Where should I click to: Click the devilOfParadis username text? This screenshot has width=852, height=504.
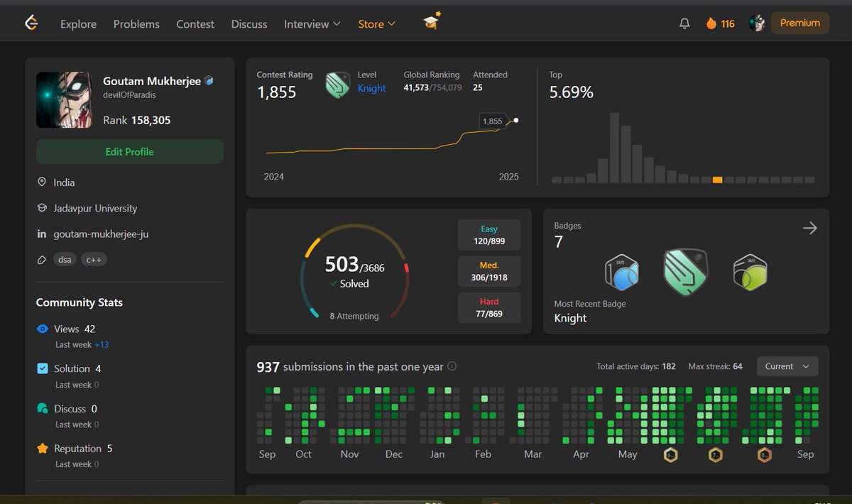click(x=129, y=94)
